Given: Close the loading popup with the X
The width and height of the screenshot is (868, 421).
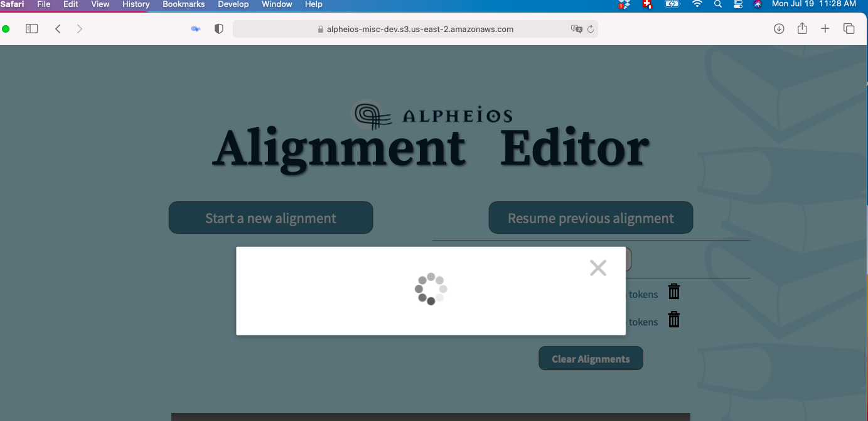Looking at the screenshot, I should pos(597,267).
